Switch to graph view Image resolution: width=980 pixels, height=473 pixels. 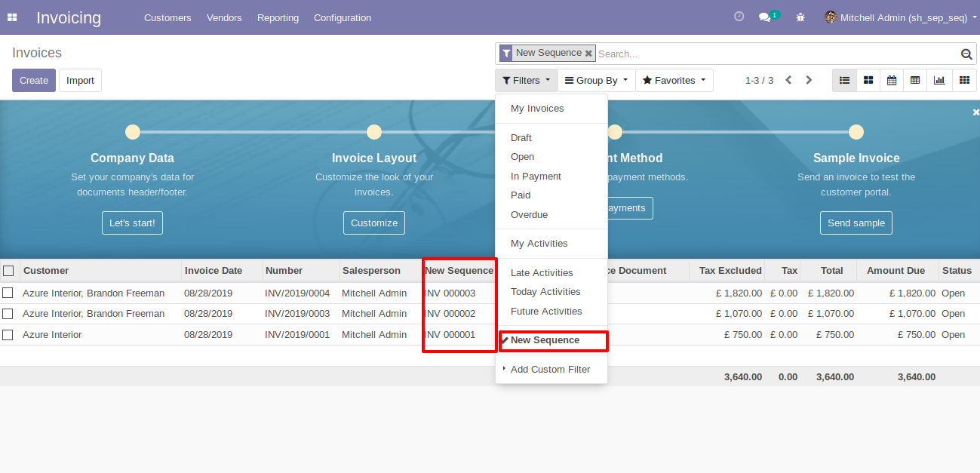[x=939, y=80]
